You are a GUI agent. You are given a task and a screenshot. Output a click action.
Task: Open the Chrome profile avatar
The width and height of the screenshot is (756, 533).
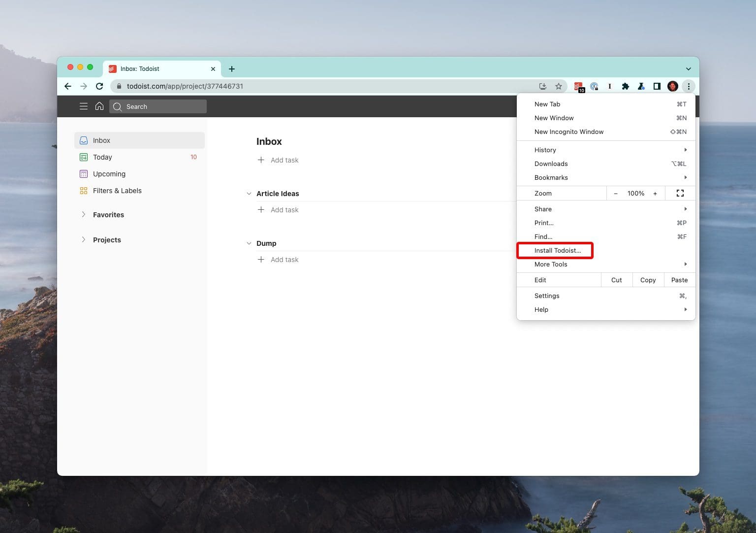[x=673, y=86]
